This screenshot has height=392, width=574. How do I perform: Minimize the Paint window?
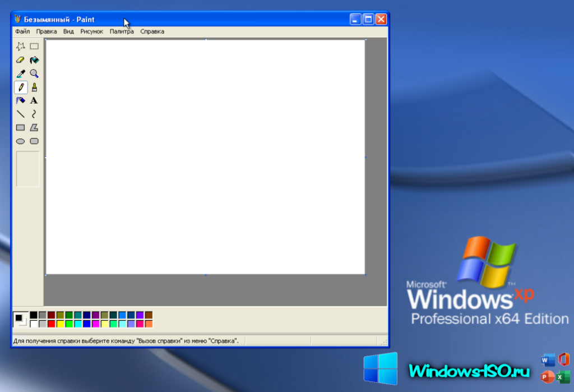(355, 19)
